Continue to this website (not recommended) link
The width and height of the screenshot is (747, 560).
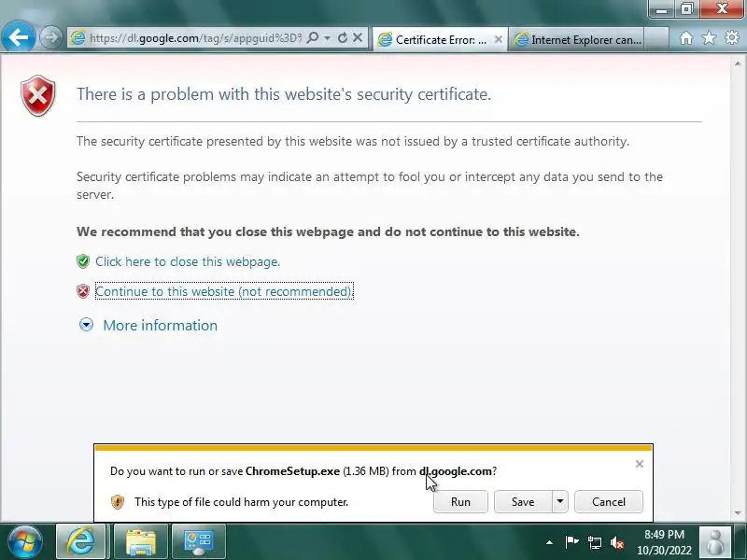pyautogui.click(x=224, y=291)
